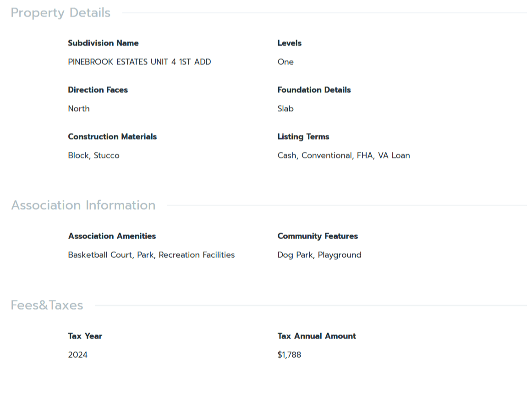Click the 2024 tax year value
The height and width of the screenshot is (394, 532).
pyautogui.click(x=77, y=355)
